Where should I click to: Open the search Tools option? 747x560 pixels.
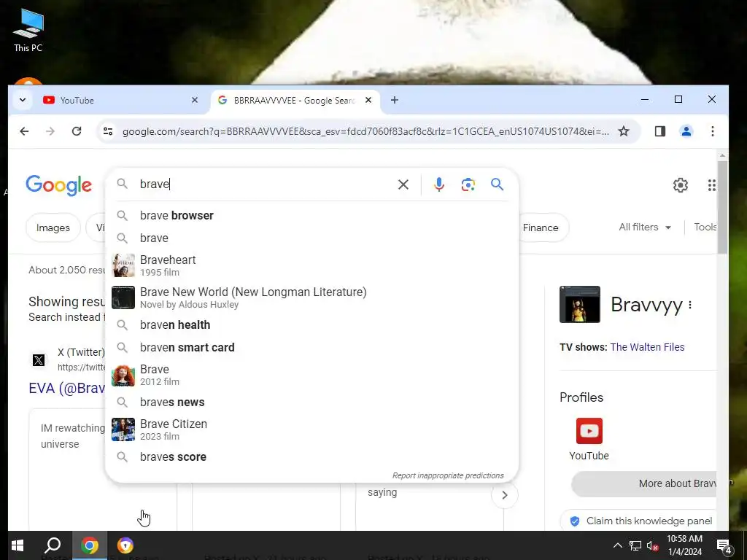705,227
